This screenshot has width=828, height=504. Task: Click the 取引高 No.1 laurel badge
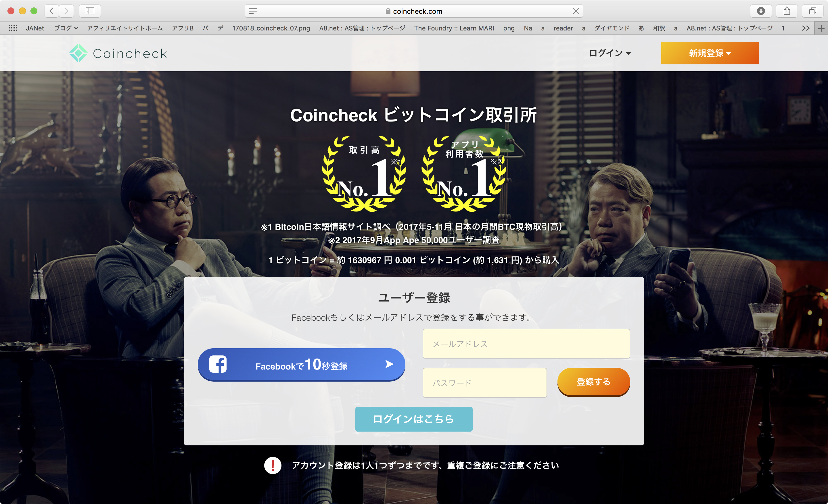(364, 174)
